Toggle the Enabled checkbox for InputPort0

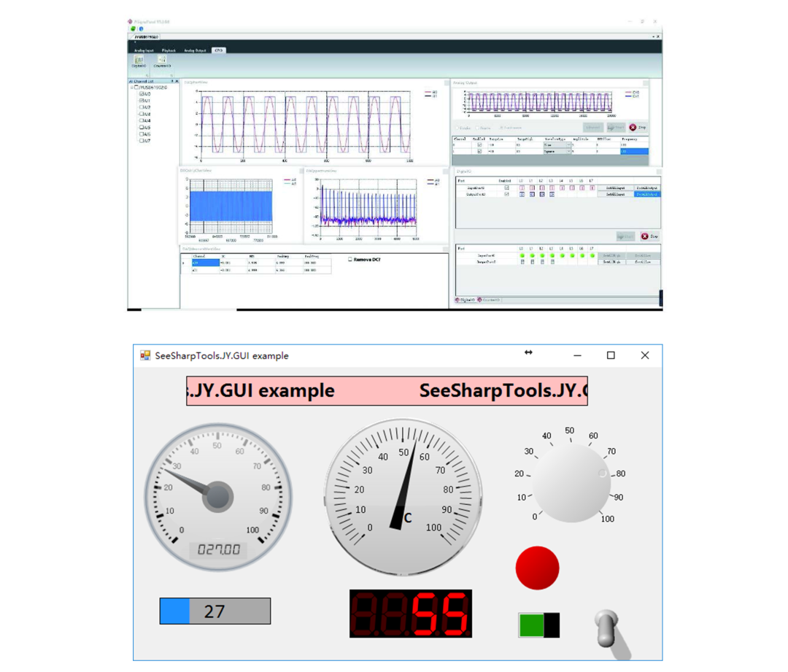506,188
